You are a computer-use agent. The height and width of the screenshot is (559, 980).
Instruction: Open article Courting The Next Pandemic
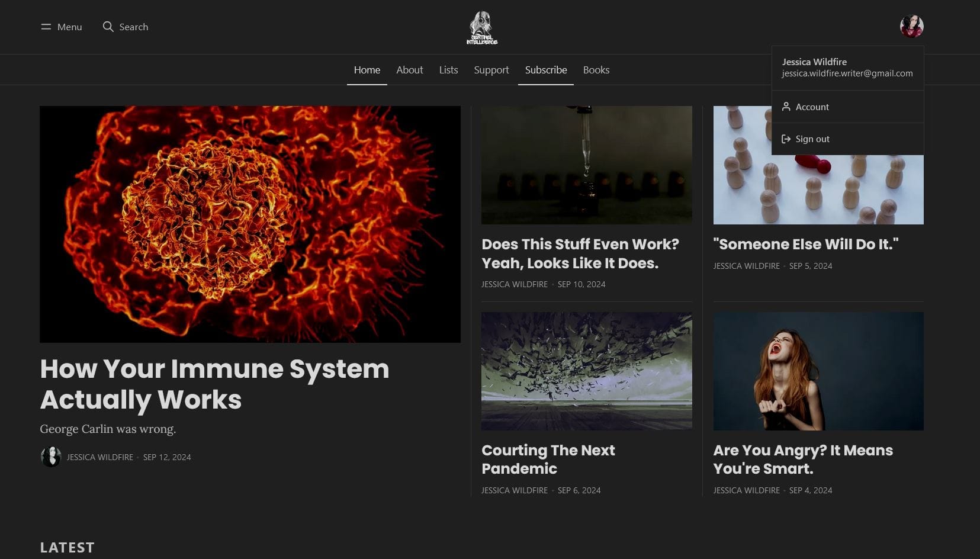click(x=548, y=459)
